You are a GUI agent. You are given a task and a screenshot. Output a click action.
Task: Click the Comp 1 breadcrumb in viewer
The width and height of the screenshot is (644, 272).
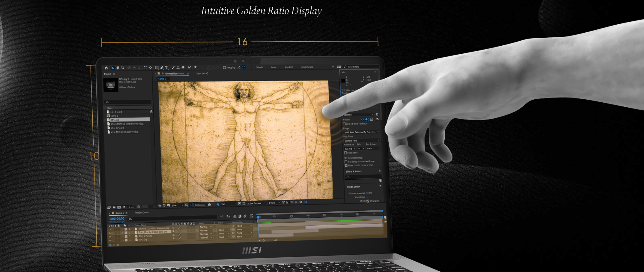point(162,79)
